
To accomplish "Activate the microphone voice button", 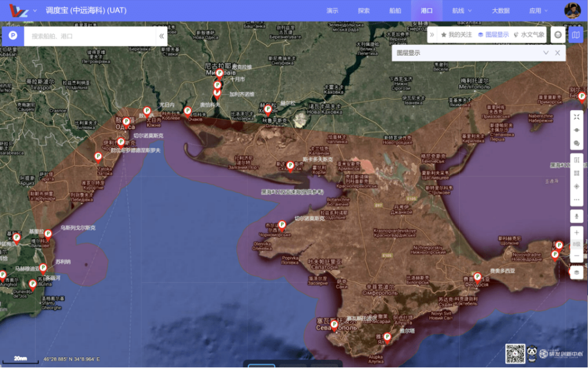I will [x=577, y=216].
